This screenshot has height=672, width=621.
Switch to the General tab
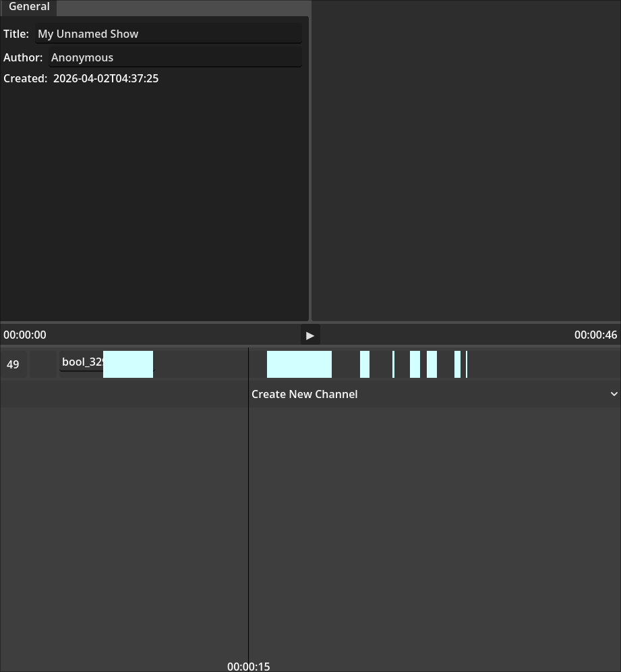29,7
